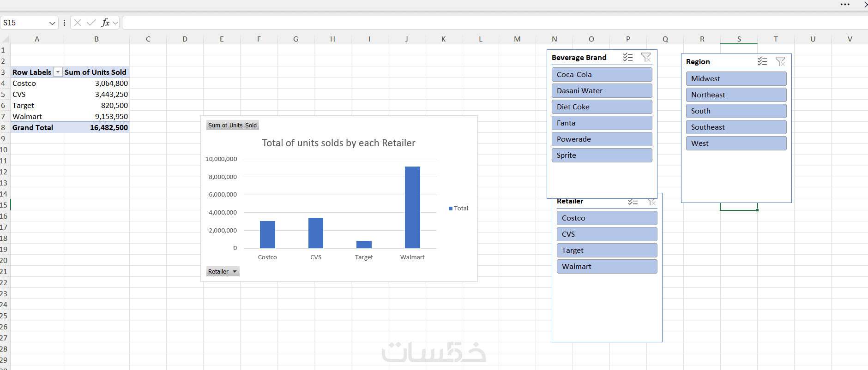Filter by Diet Coke brand

(602, 107)
